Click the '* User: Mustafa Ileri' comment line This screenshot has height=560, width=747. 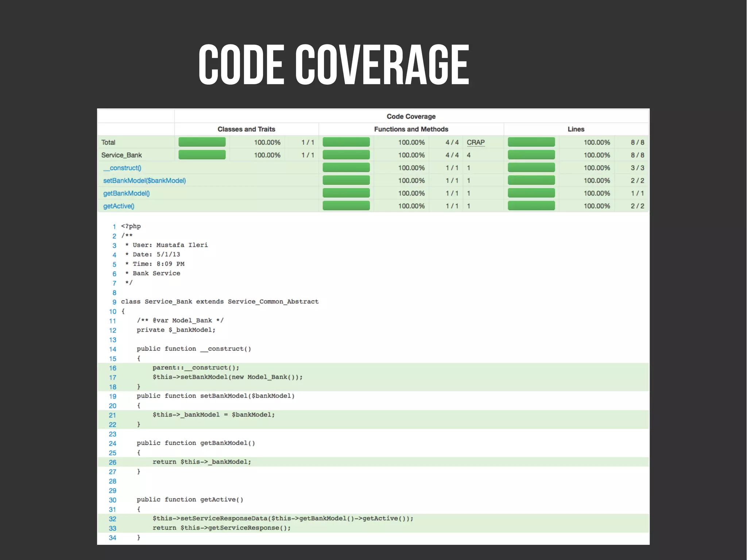(166, 245)
